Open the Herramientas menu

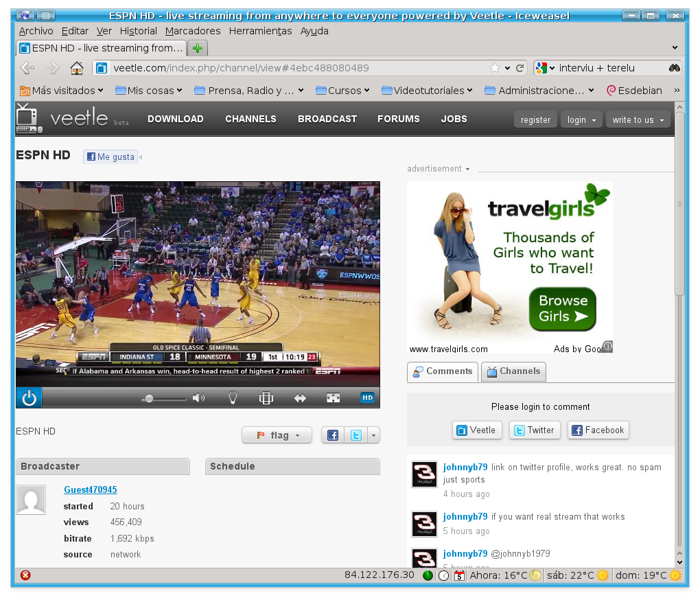260,31
